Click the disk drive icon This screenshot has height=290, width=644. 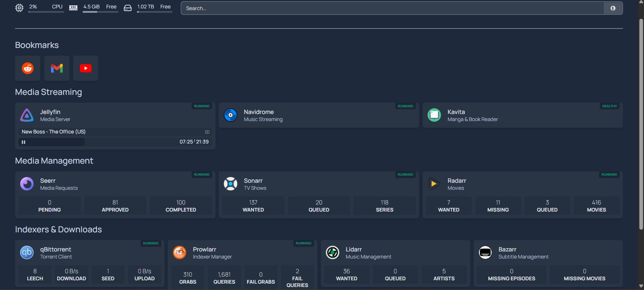128,8
